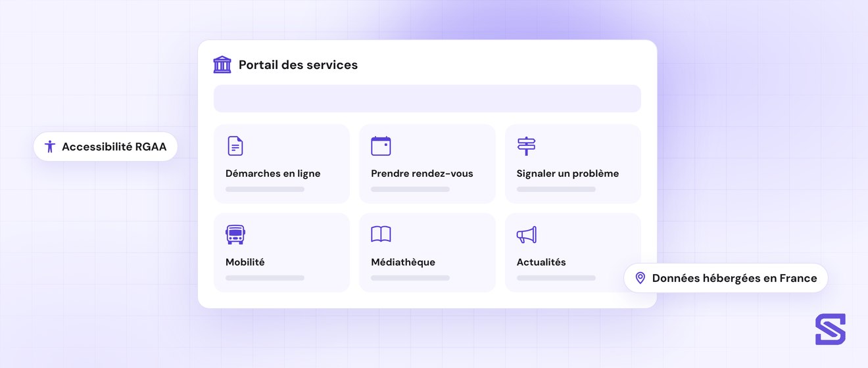Click the Accessibilité RGAA badge text
The width and height of the screenshot is (868, 368).
point(114,147)
